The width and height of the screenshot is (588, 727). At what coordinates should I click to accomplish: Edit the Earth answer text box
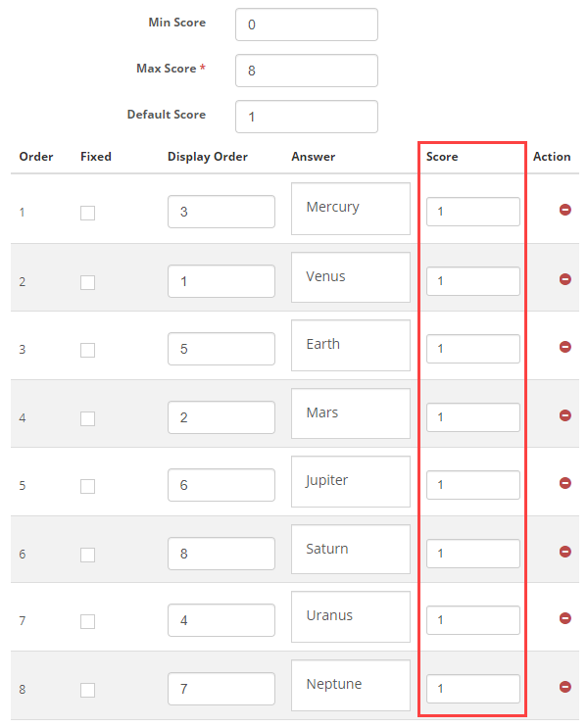tap(350, 345)
